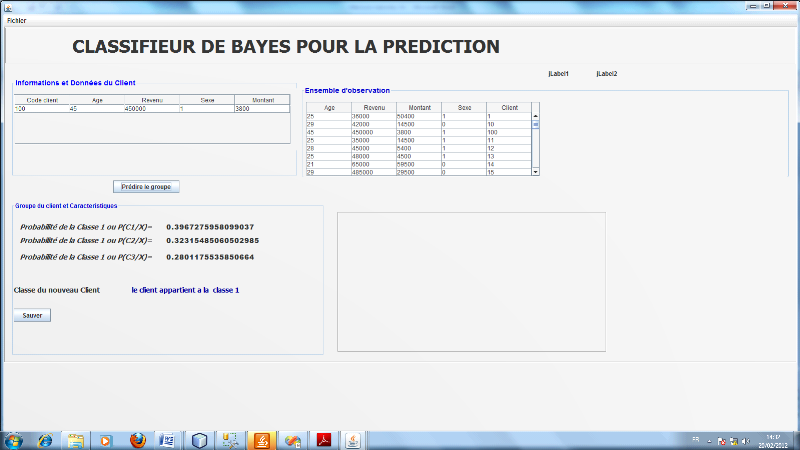This screenshot has height=450, width=800.
Task: Click the jLabel1 label
Action: point(559,73)
